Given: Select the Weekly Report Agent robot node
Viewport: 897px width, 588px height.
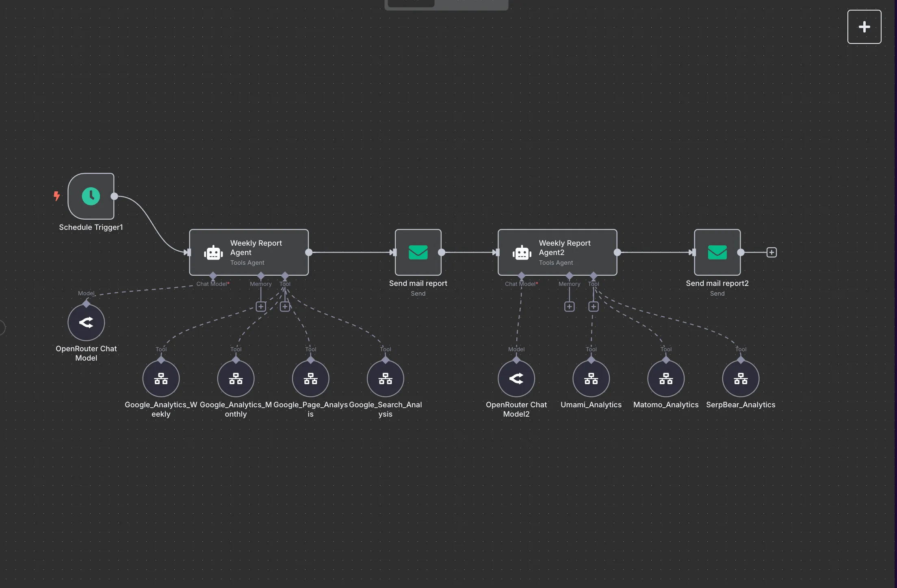Looking at the screenshot, I should [249, 252].
